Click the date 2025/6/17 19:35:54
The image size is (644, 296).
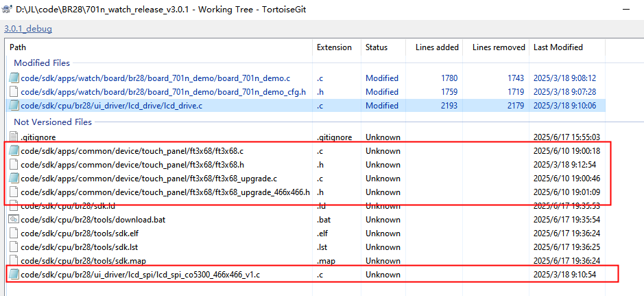click(x=567, y=220)
